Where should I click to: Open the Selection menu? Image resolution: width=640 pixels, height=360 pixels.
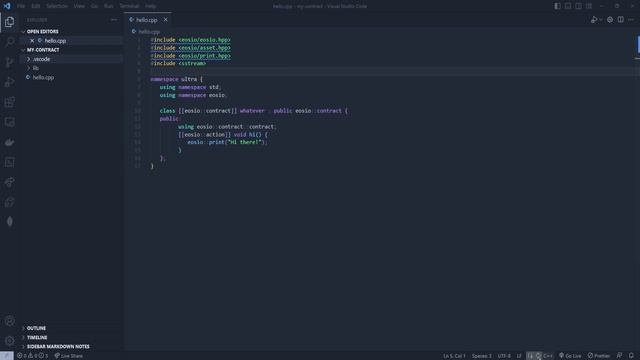point(57,6)
